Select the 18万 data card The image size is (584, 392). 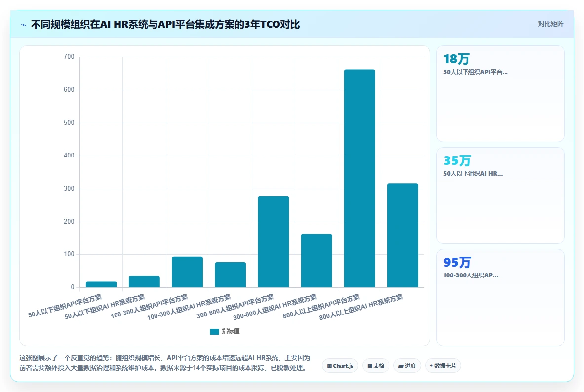(x=500, y=93)
